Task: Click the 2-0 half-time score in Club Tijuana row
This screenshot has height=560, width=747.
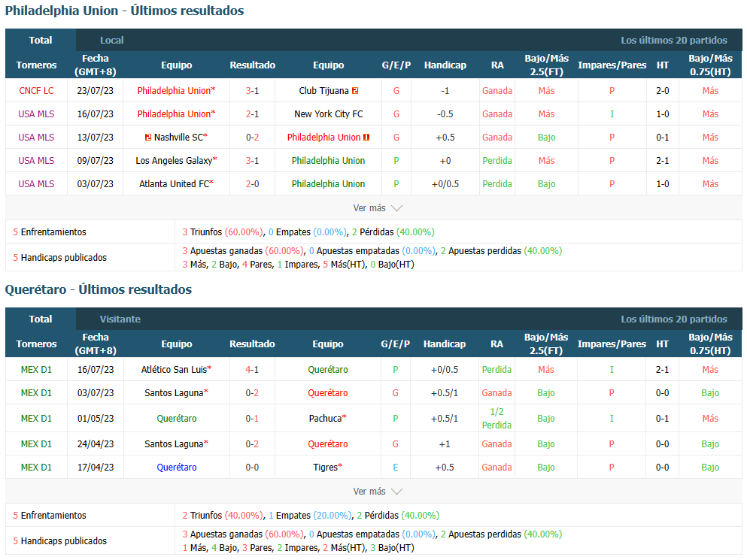Action: click(663, 90)
